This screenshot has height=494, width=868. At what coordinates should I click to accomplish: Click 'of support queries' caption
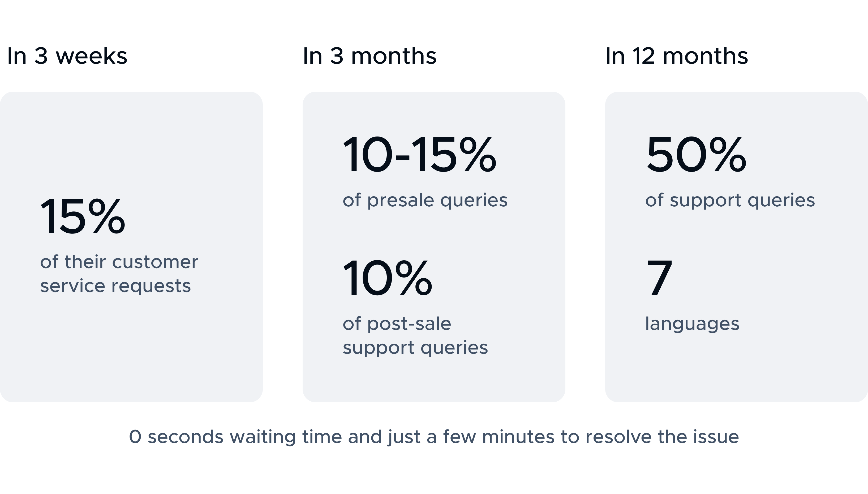click(x=730, y=200)
